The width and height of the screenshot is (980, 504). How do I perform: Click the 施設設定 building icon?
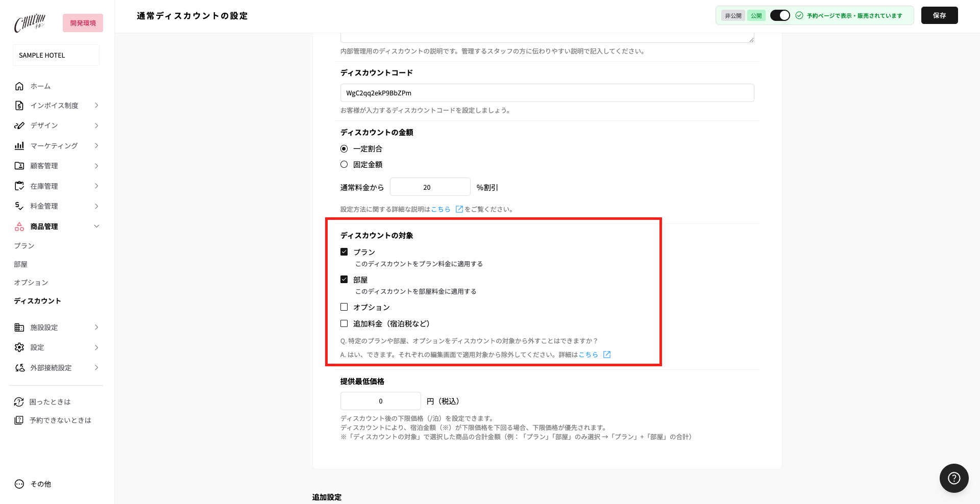point(19,327)
